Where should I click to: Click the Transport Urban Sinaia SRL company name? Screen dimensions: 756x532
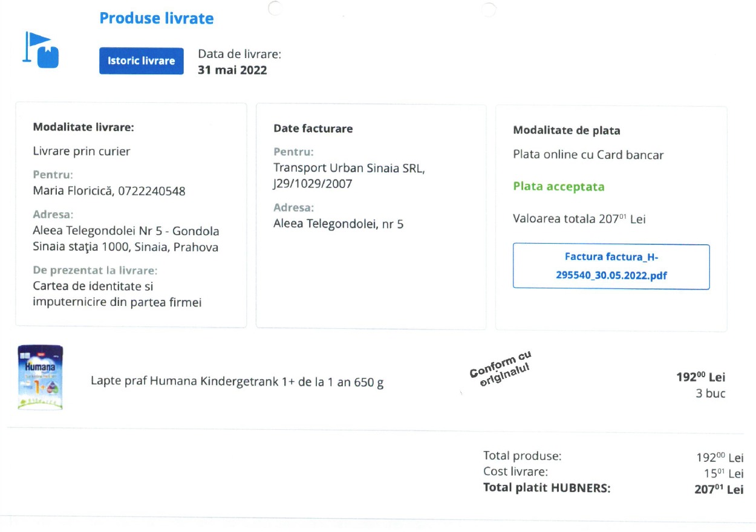point(349,168)
